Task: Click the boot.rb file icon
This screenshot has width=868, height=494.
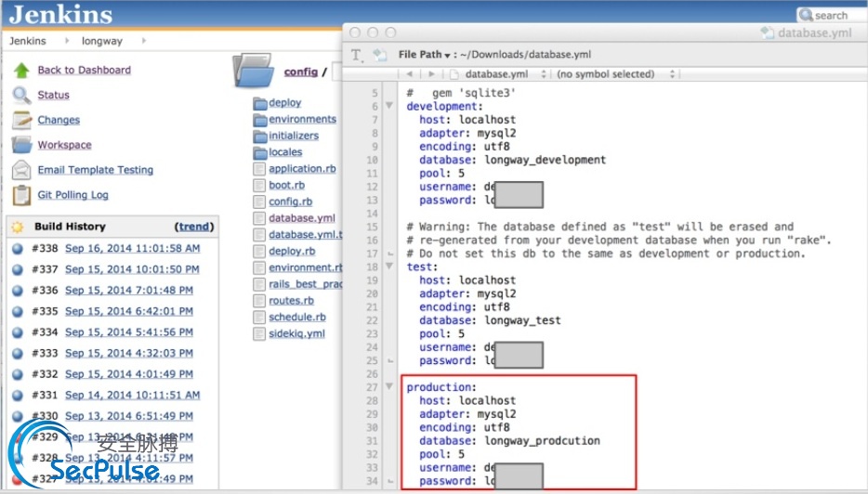Action: pos(259,186)
